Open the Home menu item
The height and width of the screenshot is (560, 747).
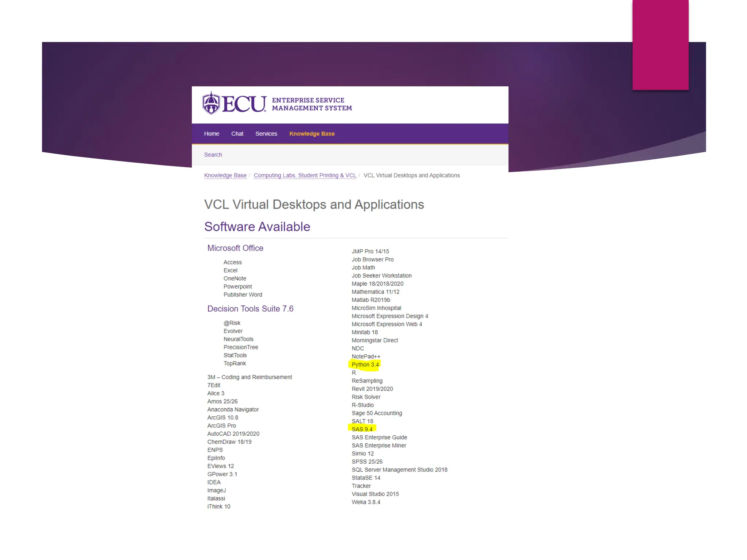(212, 134)
